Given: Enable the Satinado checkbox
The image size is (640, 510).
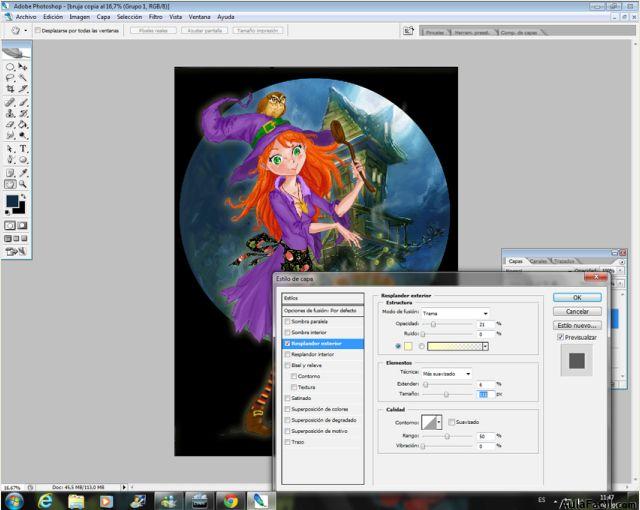Looking at the screenshot, I should (x=287, y=398).
